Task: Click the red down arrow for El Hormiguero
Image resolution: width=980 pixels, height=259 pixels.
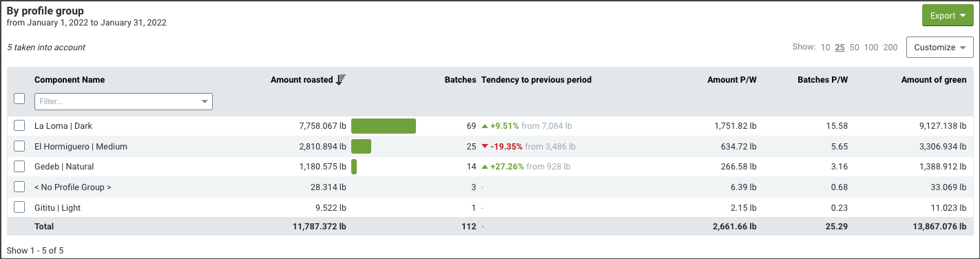Action: coord(485,147)
